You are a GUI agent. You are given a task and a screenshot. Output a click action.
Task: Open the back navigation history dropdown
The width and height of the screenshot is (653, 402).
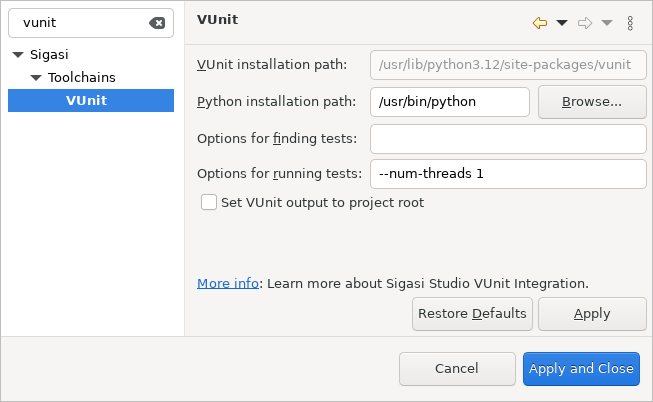pyautogui.click(x=562, y=22)
